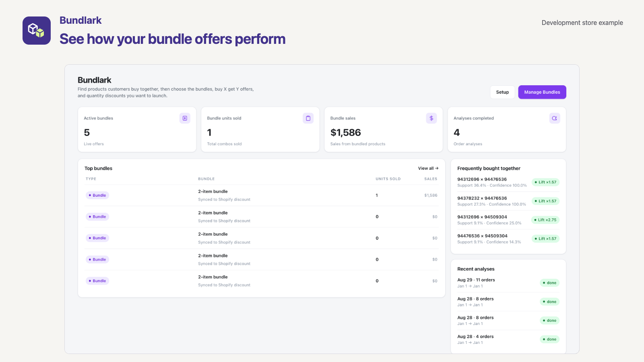Click the first 2-item bundle name
The width and height of the screenshot is (644, 362).
[213, 191]
